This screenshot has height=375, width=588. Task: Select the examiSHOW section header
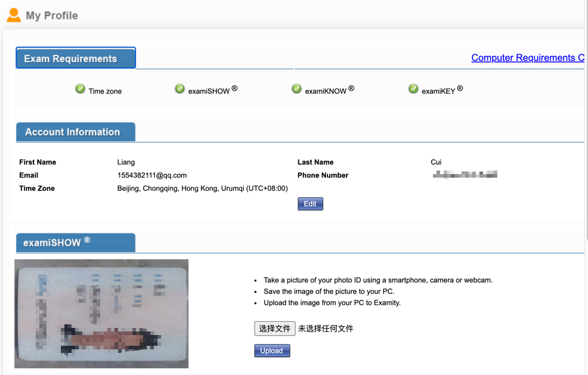pyautogui.click(x=76, y=243)
